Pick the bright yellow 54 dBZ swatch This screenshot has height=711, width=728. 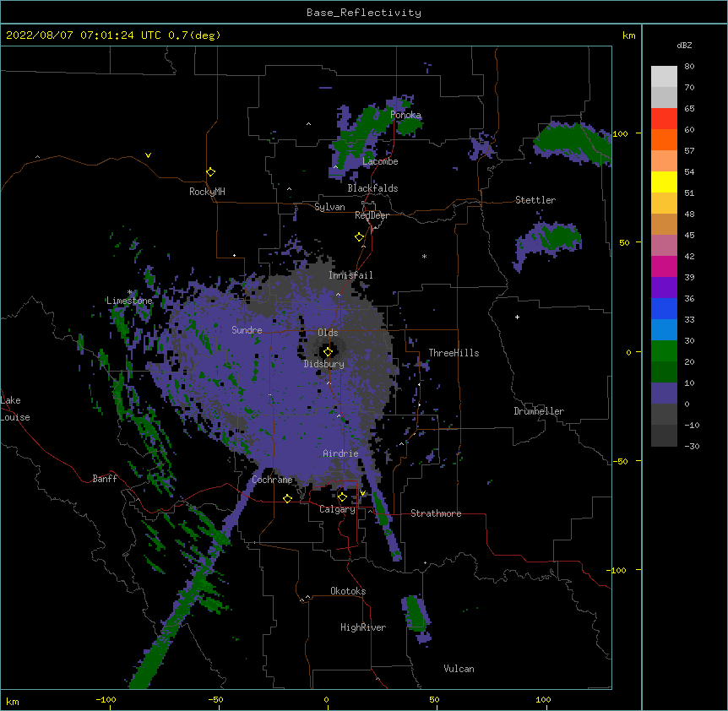coord(664,182)
